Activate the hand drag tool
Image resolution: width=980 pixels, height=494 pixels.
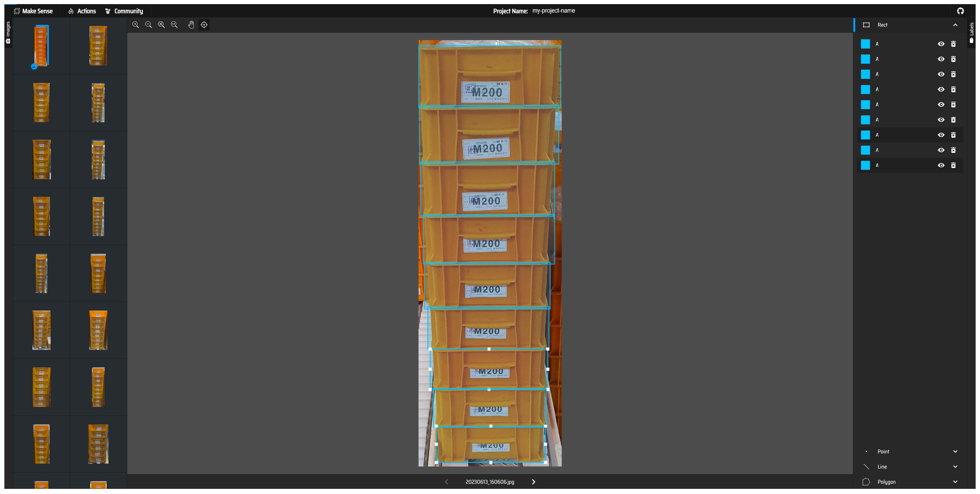click(191, 25)
